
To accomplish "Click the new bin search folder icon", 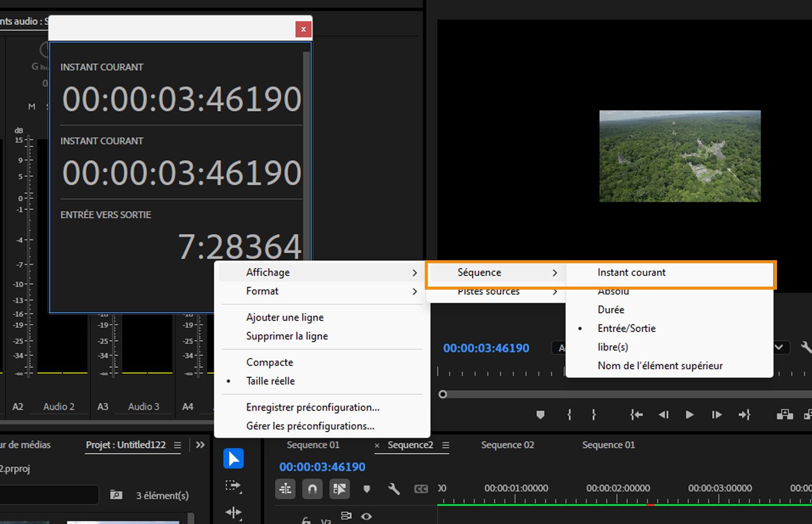I will click(x=116, y=495).
